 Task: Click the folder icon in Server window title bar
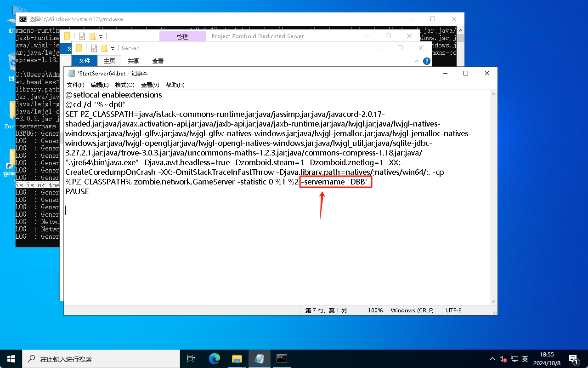click(x=79, y=48)
